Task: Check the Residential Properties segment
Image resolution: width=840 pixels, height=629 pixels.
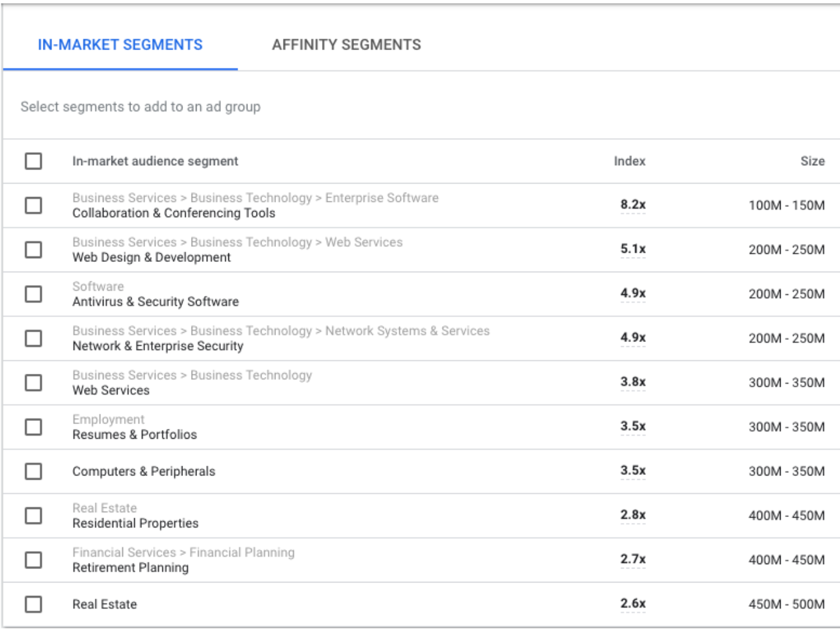Action: pos(34,515)
